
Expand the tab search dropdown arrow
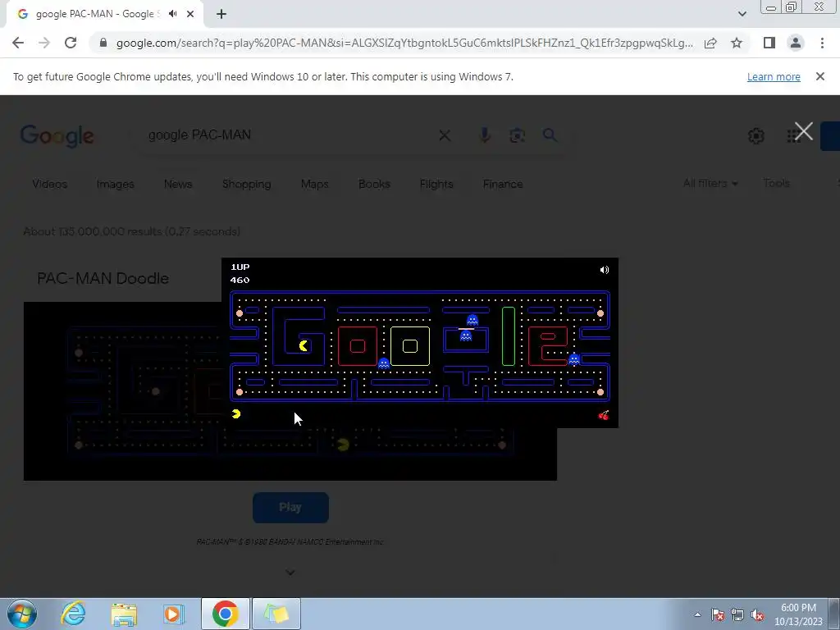tap(742, 14)
